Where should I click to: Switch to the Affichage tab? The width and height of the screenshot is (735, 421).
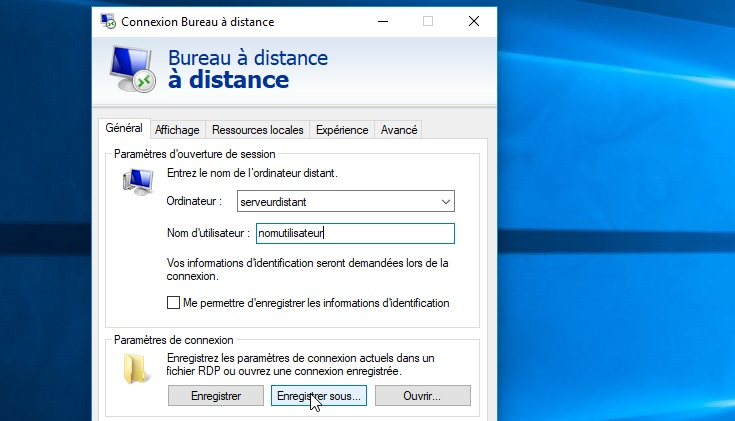[x=177, y=130]
